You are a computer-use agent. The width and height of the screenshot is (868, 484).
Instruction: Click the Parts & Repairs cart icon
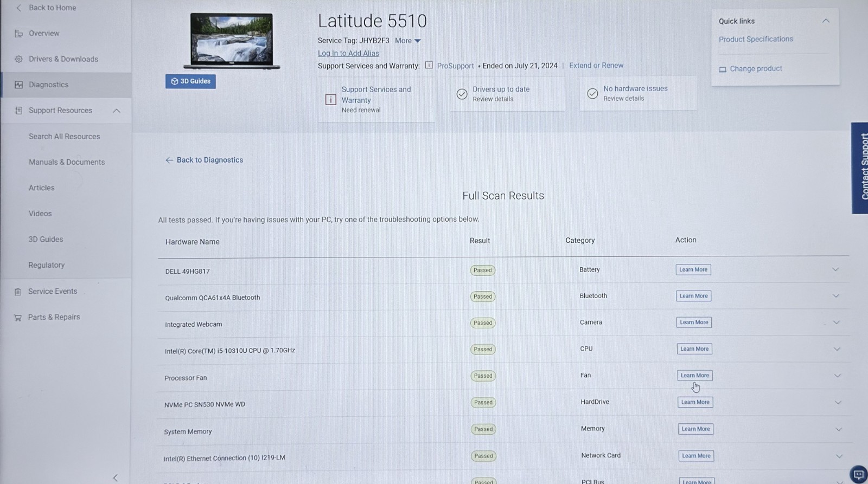click(18, 318)
